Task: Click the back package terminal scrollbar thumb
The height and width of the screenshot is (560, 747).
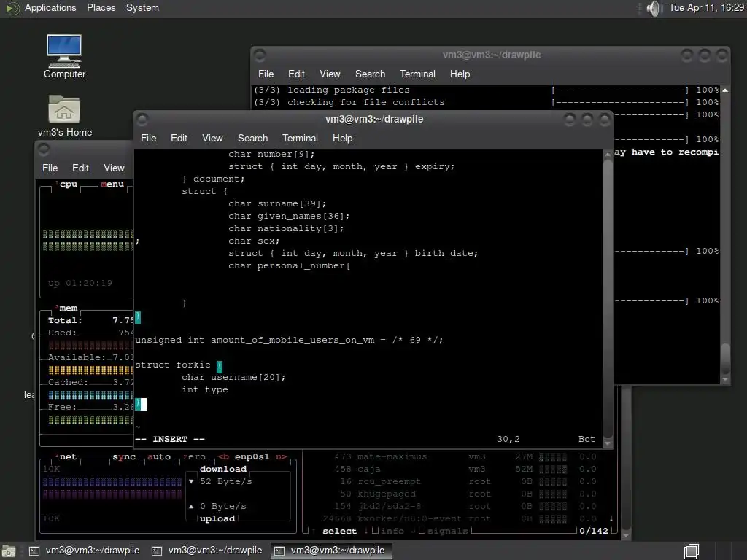Action: [725, 359]
